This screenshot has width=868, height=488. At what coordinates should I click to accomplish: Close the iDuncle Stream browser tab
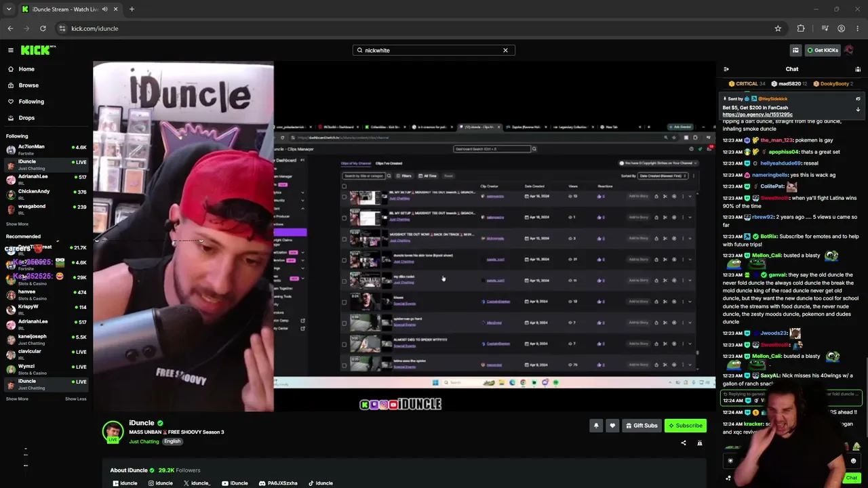pos(115,9)
